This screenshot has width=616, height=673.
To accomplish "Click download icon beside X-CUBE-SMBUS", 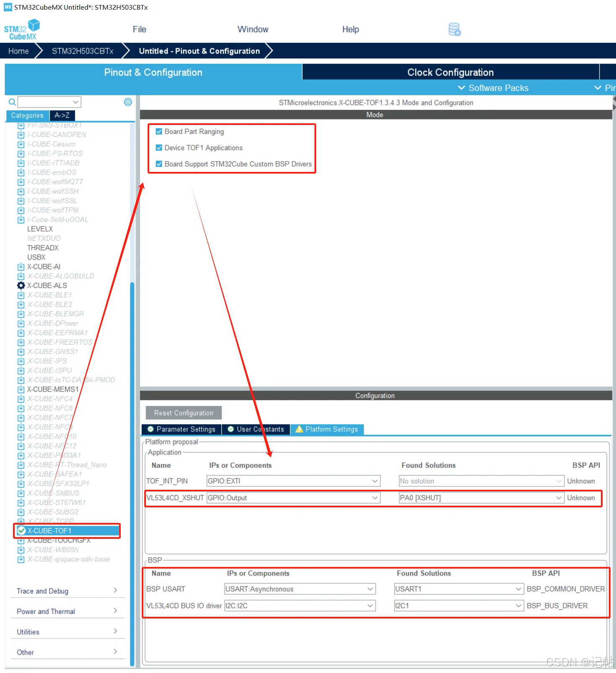I will 21,493.
